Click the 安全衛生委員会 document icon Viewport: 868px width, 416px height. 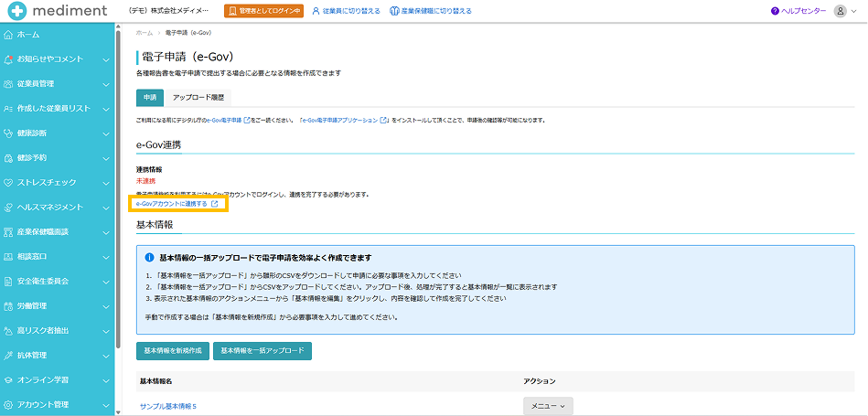tap(7, 281)
